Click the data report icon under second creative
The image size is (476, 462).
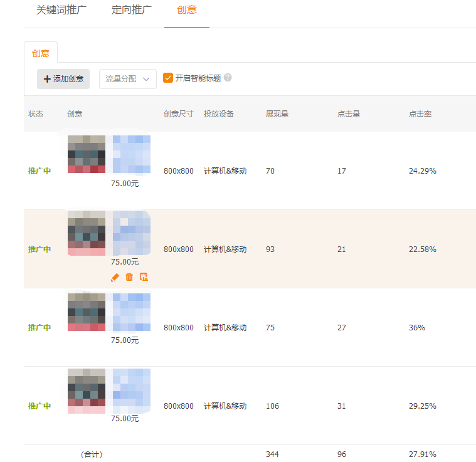coord(144,277)
